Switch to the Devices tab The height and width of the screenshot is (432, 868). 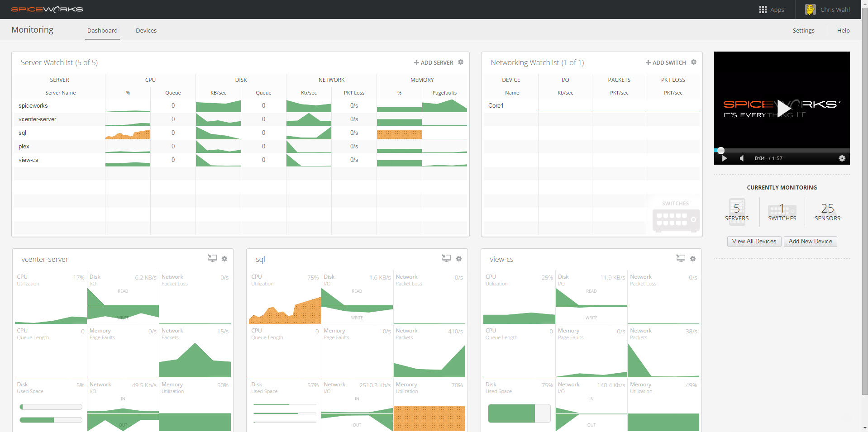pyautogui.click(x=146, y=30)
